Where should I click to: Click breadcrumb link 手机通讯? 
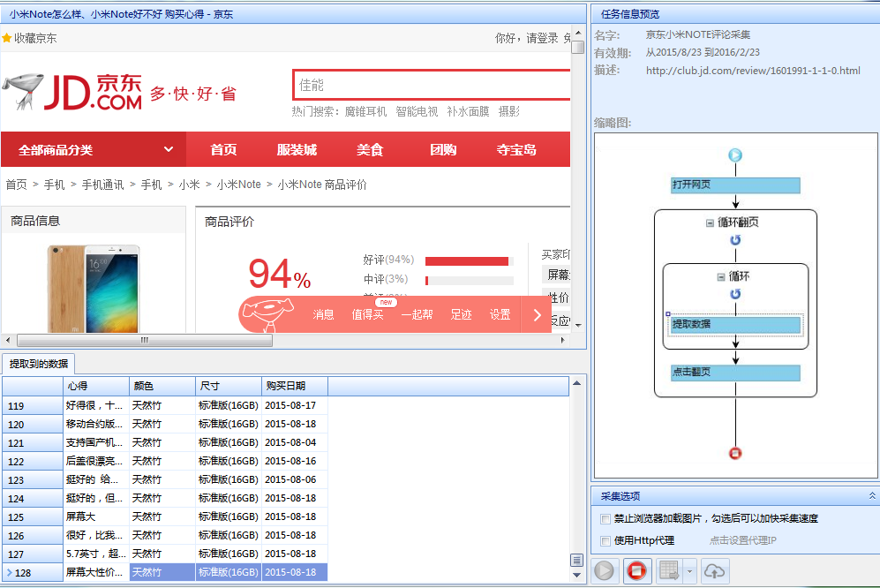point(102,185)
